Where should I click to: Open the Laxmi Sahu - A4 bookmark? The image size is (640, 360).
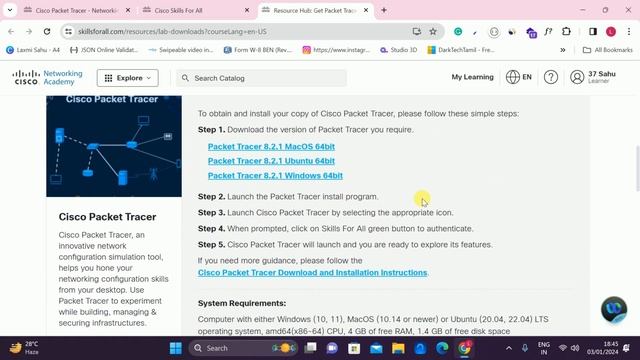[x=33, y=50]
